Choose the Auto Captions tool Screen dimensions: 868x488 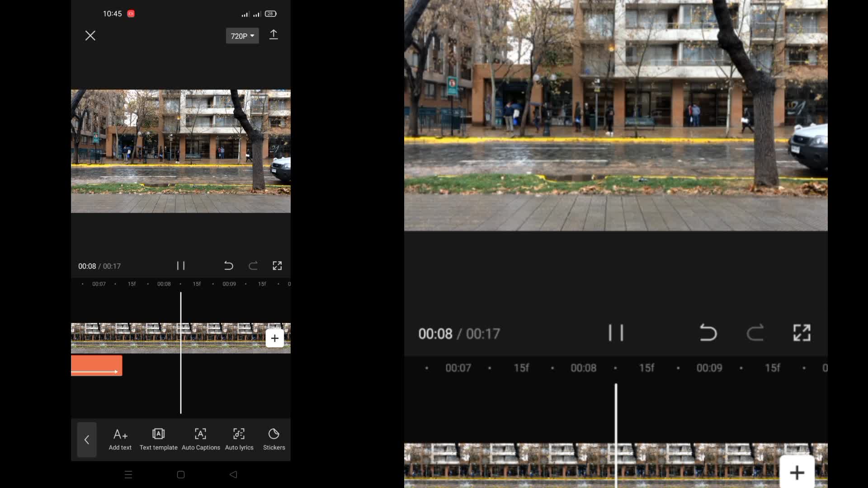click(x=201, y=439)
